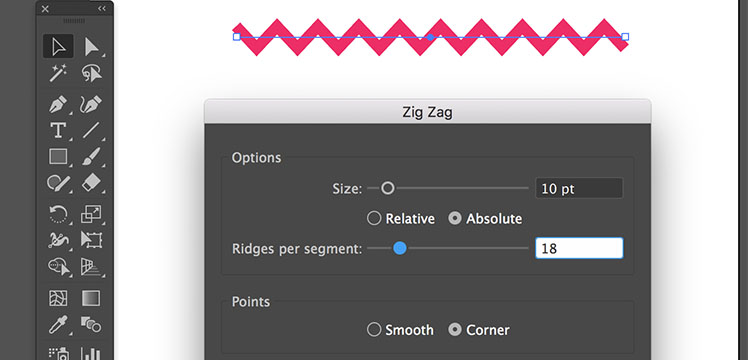Select the Rectangle tool
The image size is (750, 360).
58,156
